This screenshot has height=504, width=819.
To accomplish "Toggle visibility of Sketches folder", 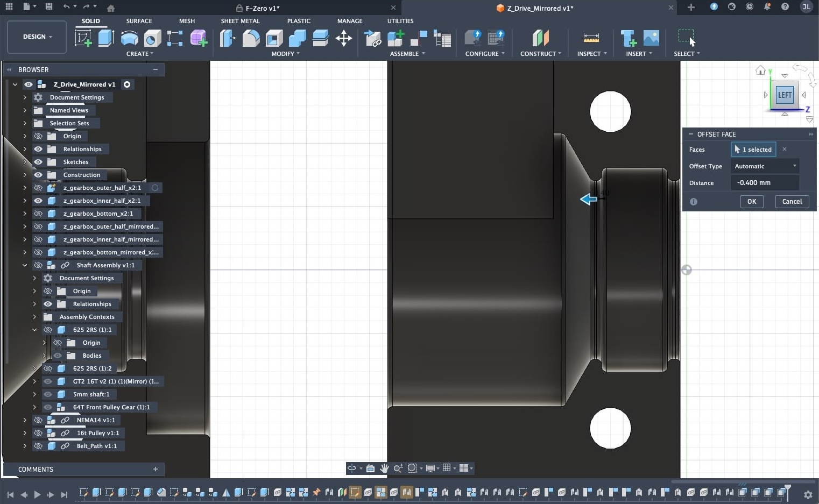I will pyautogui.click(x=38, y=162).
